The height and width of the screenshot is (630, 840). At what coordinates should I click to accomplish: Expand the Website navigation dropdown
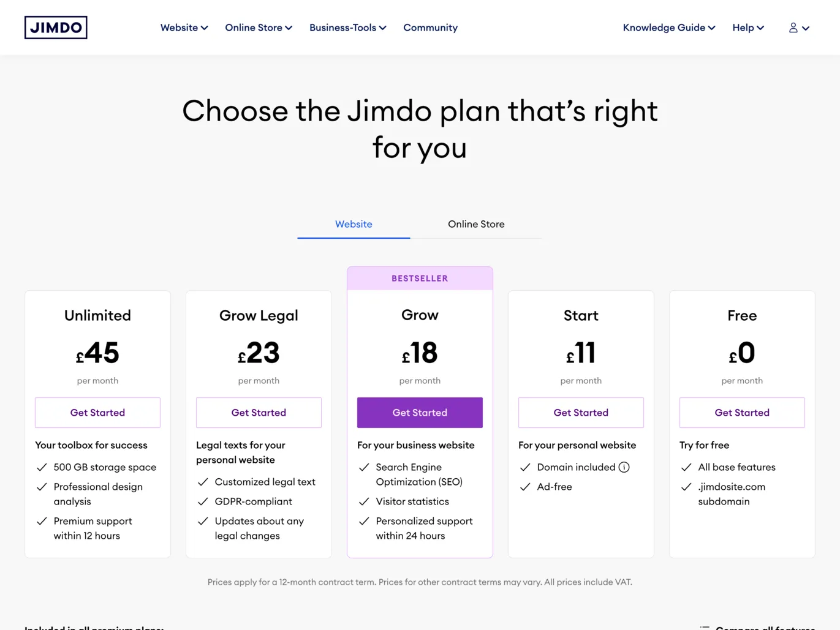pyautogui.click(x=183, y=28)
